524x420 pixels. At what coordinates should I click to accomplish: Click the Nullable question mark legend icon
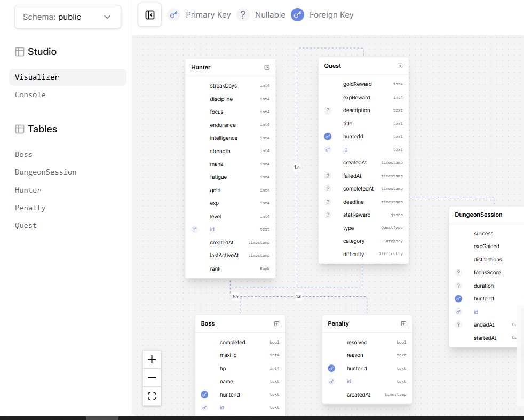[243, 15]
